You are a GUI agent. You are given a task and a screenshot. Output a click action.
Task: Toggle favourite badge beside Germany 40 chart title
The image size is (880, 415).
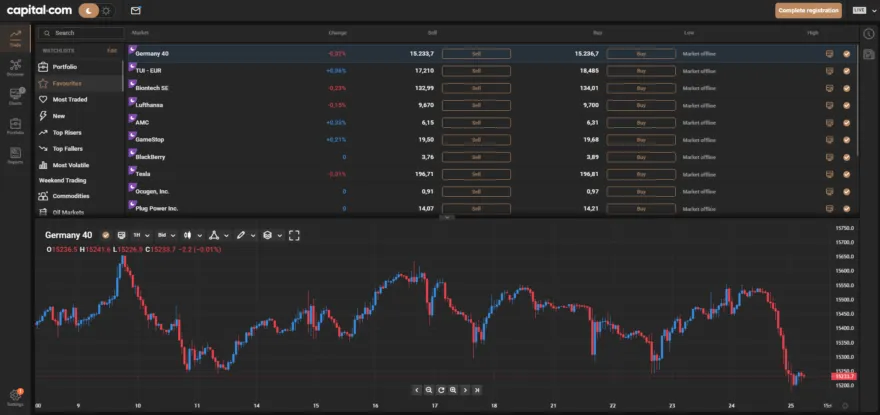[x=105, y=235]
